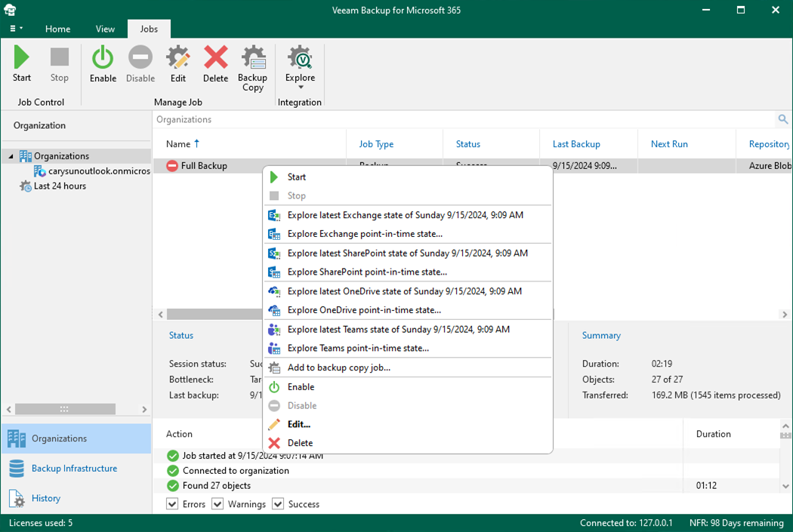The width and height of the screenshot is (793, 532).
Task: Select the Jobs ribbon tab
Action: coord(149,29)
